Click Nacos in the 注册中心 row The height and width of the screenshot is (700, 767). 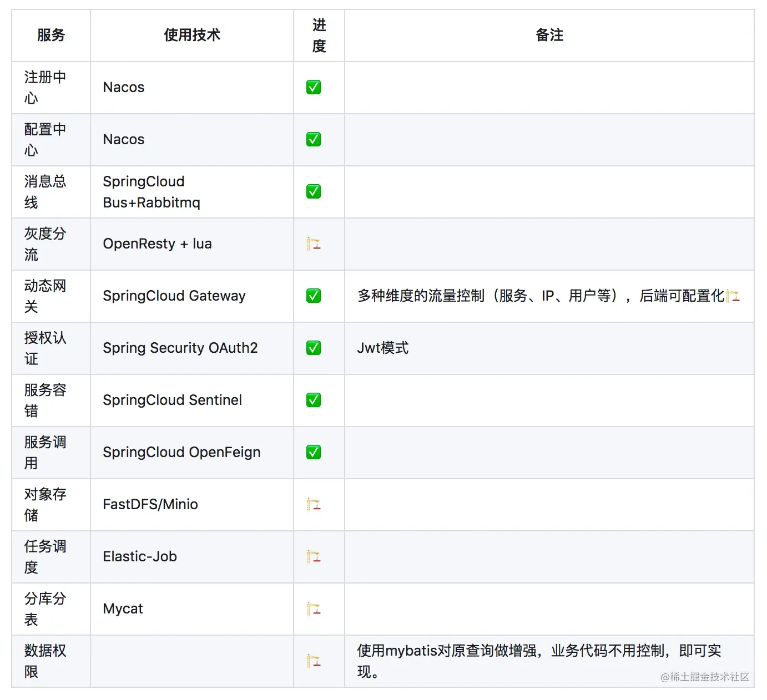pyautogui.click(x=124, y=87)
